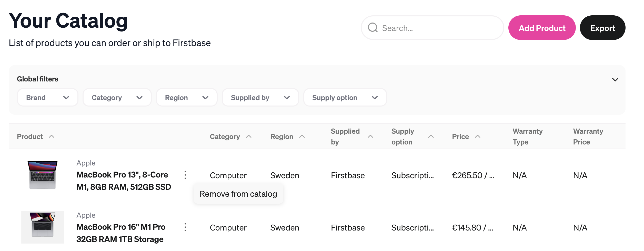
Task: Click Computer in the MacBook Pro 16" row
Action: click(228, 228)
